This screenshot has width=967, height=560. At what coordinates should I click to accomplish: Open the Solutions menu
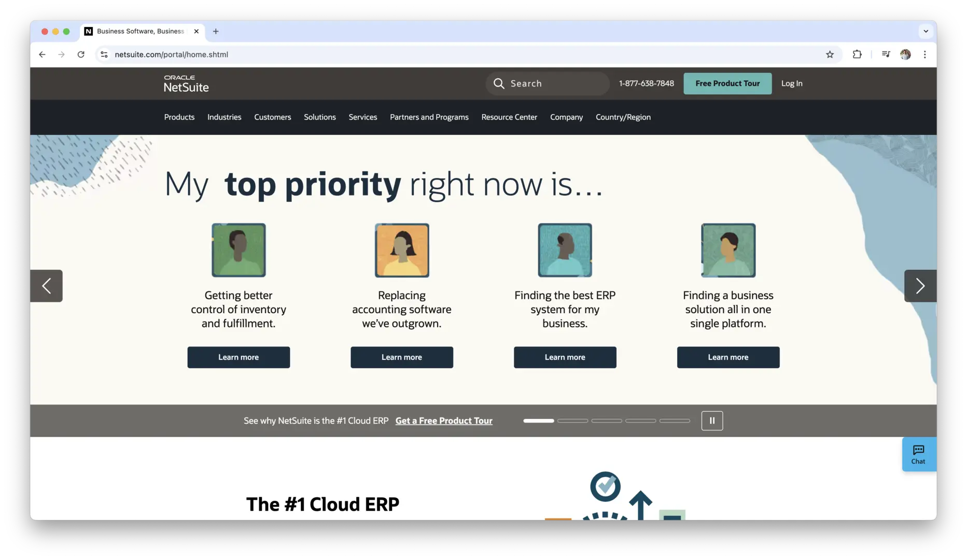[x=320, y=117]
